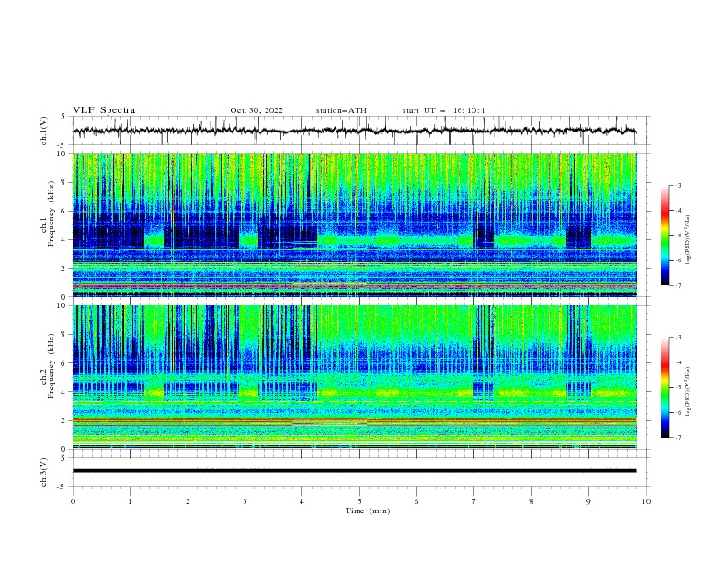The width and height of the screenshot is (728, 563).
Task: Click the "-7" tick on ch.2 colorbar
Action: click(x=677, y=438)
